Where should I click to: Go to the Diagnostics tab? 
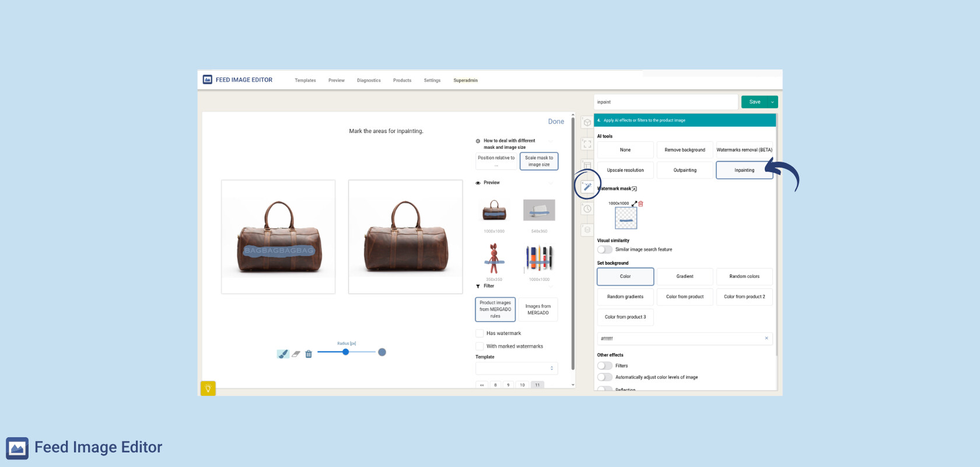tap(369, 81)
